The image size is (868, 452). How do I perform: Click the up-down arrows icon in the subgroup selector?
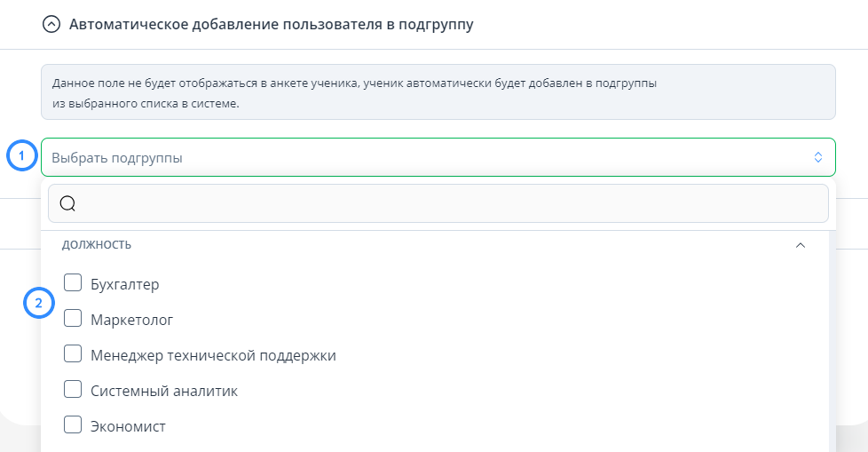[x=817, y=157]
